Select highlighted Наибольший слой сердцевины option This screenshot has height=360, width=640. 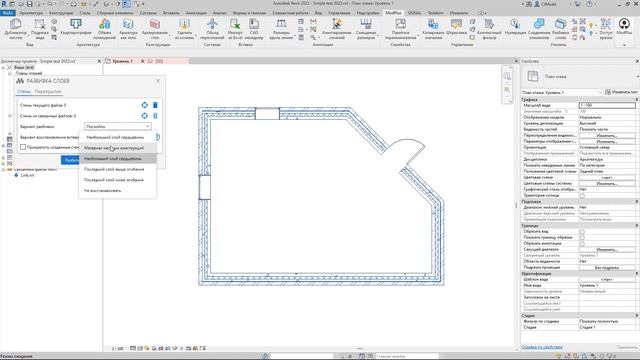point(118,158)
